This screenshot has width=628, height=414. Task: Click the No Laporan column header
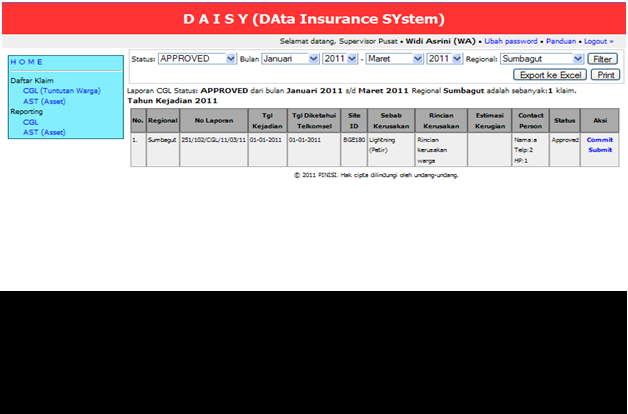point(214,121)
